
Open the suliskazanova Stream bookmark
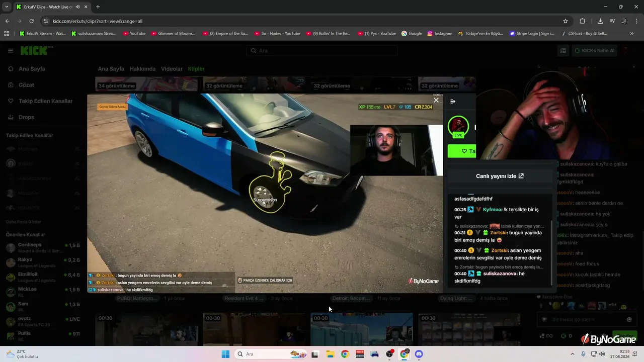[94, 34]
